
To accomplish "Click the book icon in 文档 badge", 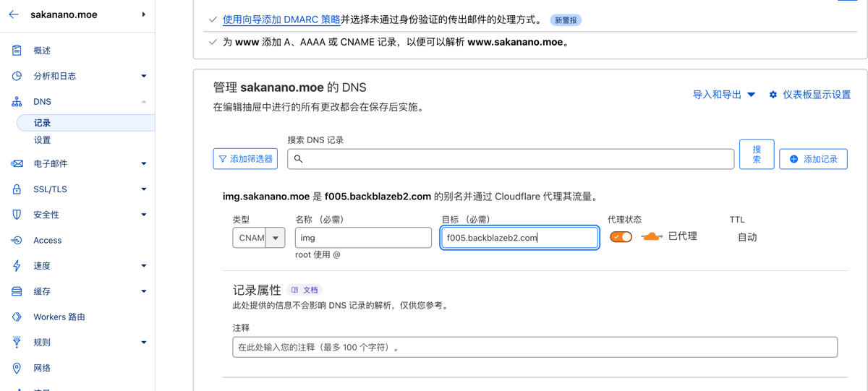I will click(x=294, y=290).
